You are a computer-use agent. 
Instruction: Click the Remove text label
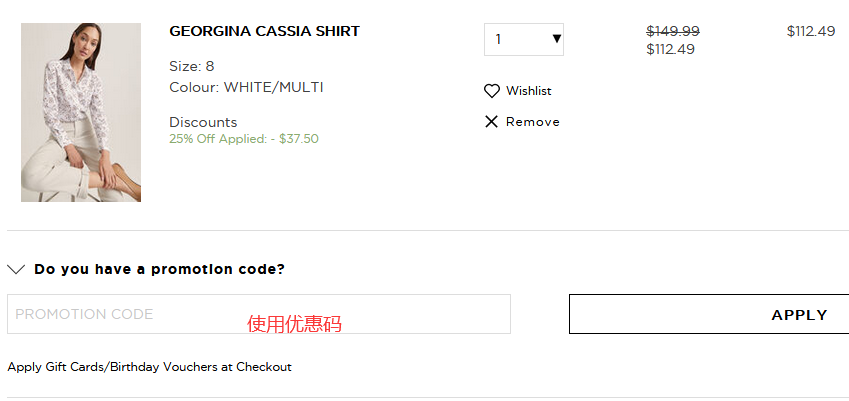[x=532, y=122]
